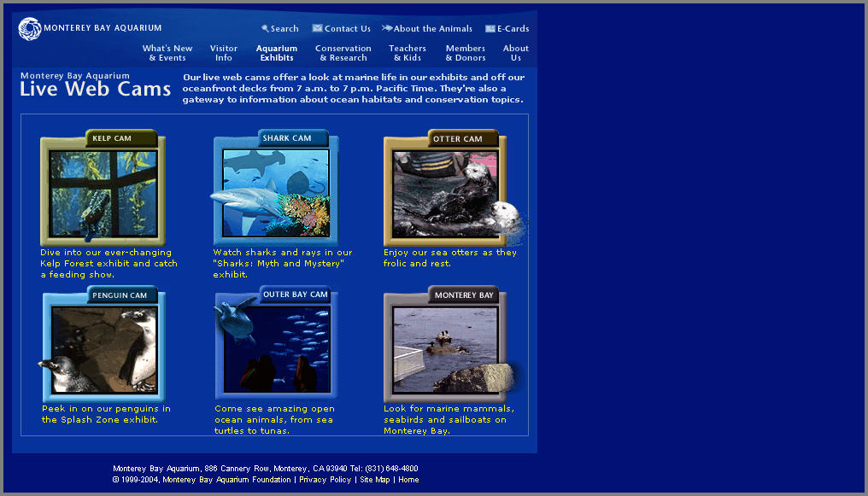Open Members & Donors
868x496 pixels.
465,52
